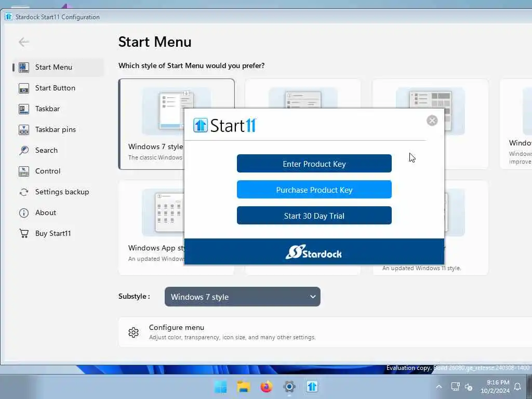Open the Start Button settings page
532x399 pixels.
[x=58, y=88]
